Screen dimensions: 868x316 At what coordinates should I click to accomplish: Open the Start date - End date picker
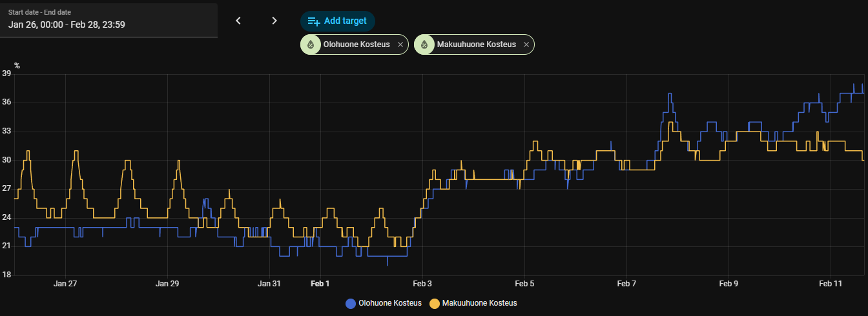108,19
